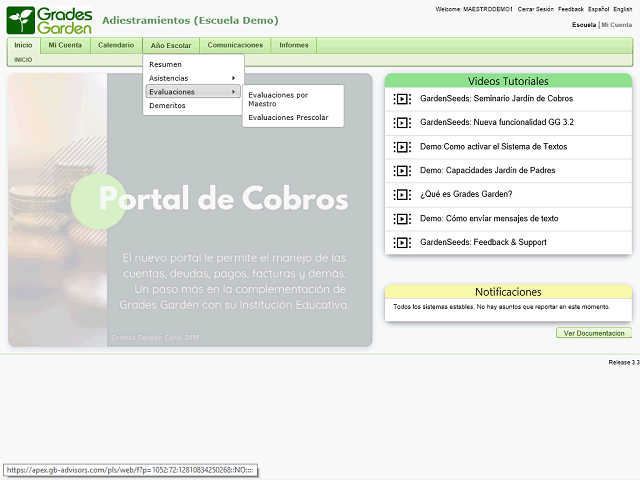Switch language to English
Screen dimensions: 640x480
tap(622, 9)
